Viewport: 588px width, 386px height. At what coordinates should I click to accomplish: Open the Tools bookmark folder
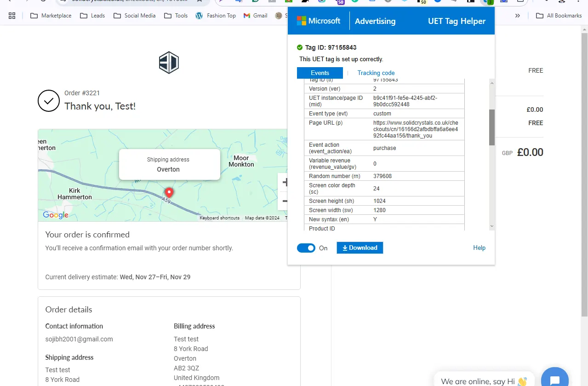pos(176,16)
